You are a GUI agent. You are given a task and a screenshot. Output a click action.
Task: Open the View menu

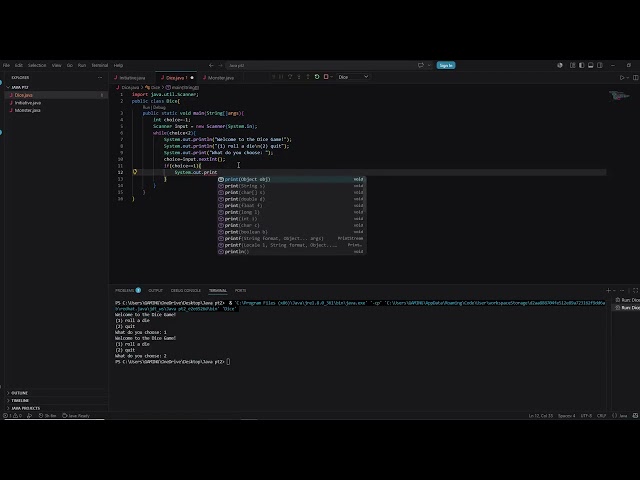tap(56, 65)
